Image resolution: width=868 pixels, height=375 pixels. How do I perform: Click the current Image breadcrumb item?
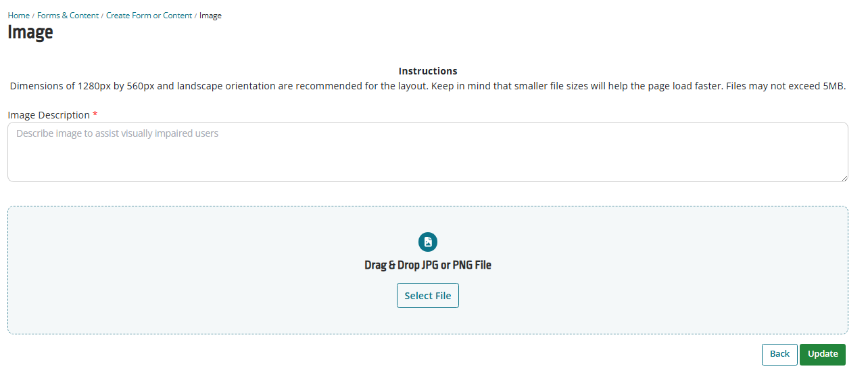[210, 16]
